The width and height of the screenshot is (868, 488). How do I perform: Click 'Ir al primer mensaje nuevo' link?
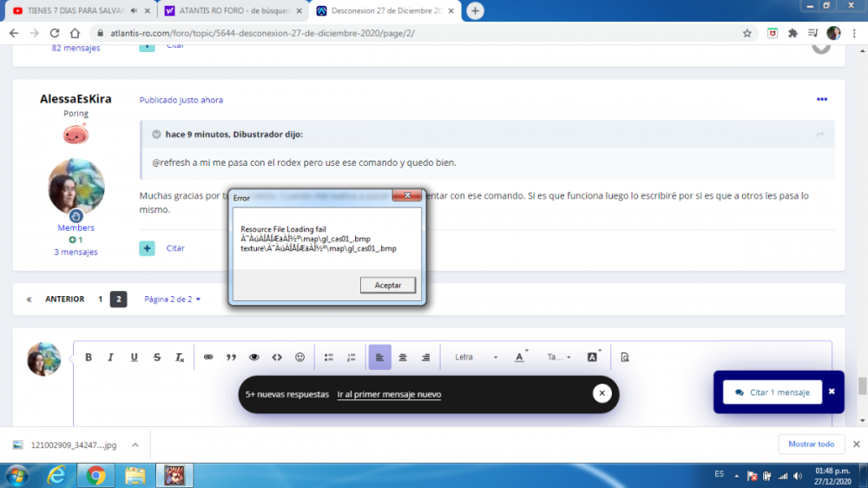coord(389,394)
